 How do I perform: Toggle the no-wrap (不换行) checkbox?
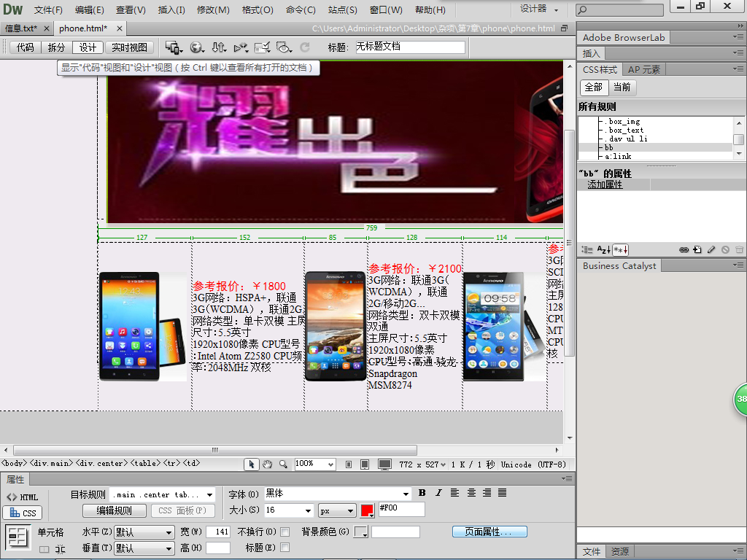(285, 532)
